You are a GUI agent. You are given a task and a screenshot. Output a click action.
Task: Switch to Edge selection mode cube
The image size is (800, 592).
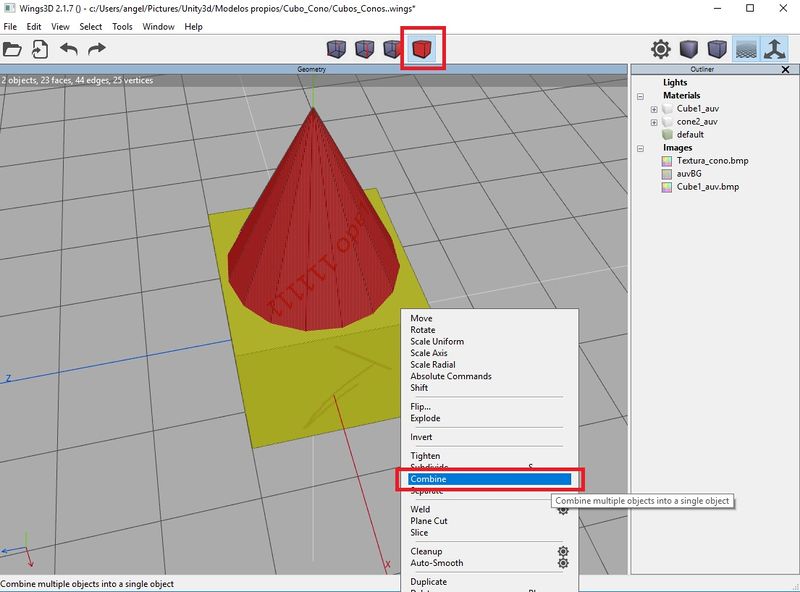[365, 49]
